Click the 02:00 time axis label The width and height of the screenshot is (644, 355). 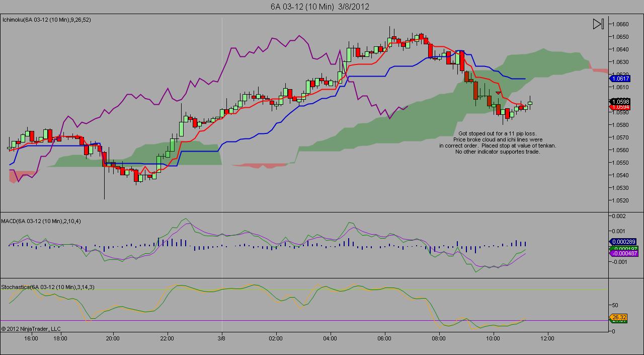pyautogui.click(x=276, y=338)
